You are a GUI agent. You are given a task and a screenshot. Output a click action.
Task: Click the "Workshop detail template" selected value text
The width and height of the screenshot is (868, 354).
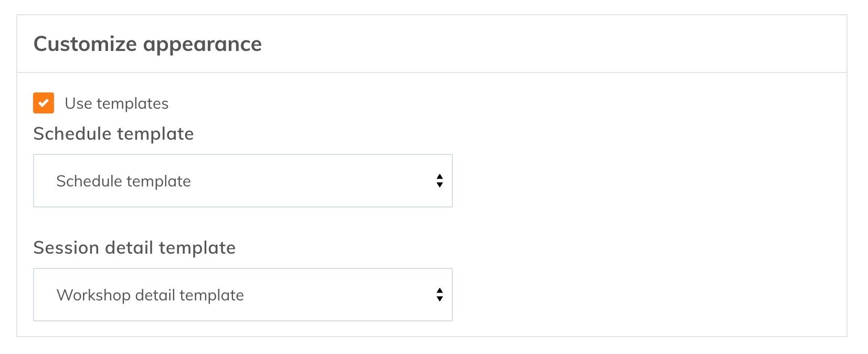click(150, 295)
